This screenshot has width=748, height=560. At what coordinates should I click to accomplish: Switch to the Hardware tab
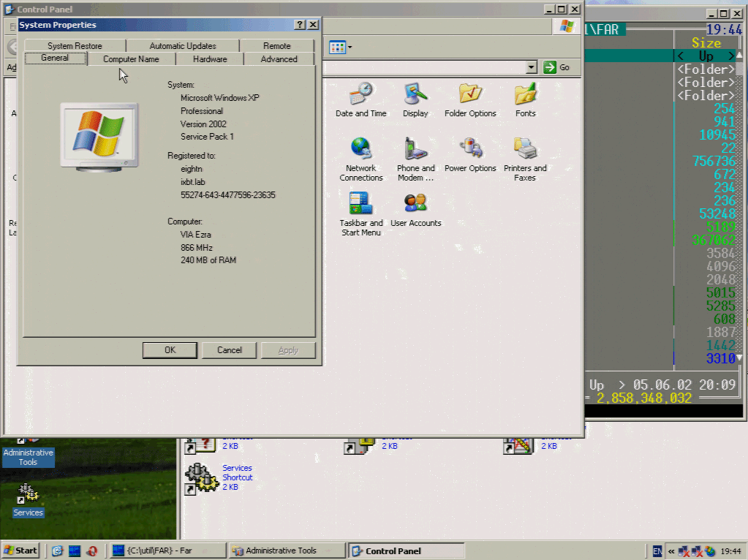tap(210, 59)
